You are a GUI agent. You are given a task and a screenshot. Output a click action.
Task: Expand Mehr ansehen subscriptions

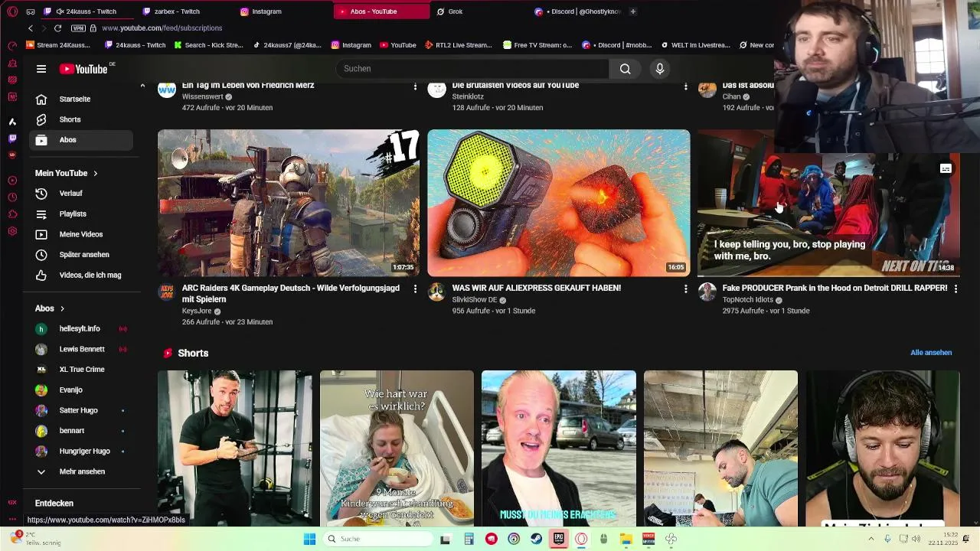point(81,471)
